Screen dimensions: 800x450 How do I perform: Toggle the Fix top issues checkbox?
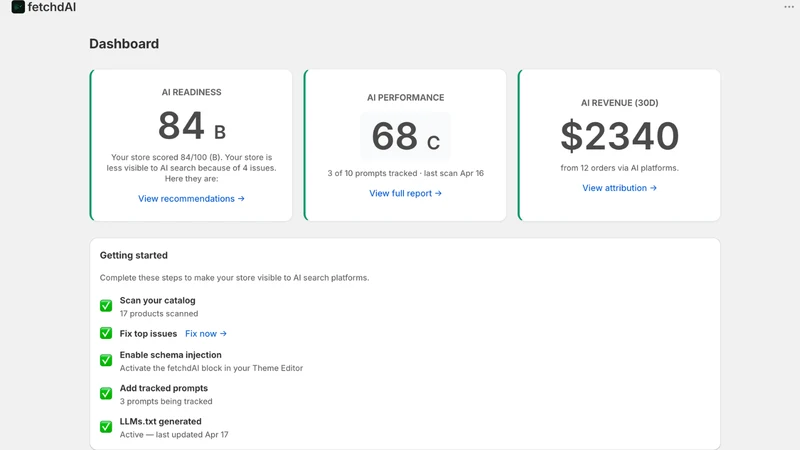(106, 333)
